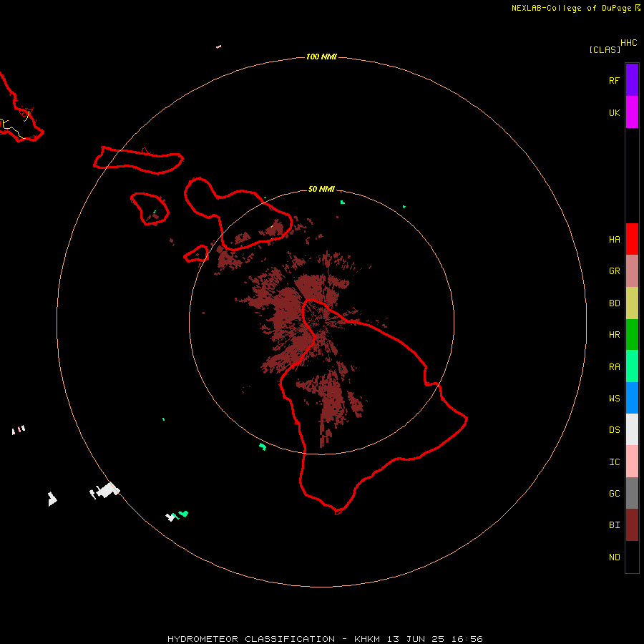This screenshot has height=644, width=644.
Task: Click the BD legend label
Action: [x=614, y=303]
